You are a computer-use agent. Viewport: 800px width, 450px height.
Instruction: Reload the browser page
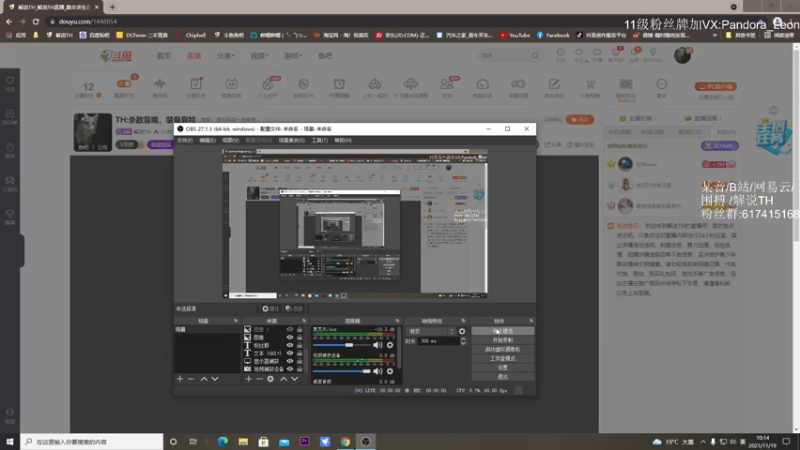coord(36,21)
